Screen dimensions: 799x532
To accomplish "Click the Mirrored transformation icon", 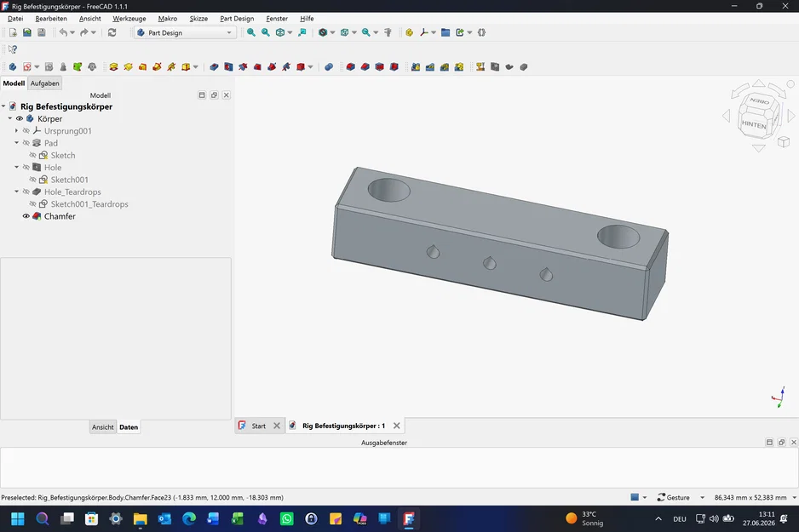I will tap(416, 66).
